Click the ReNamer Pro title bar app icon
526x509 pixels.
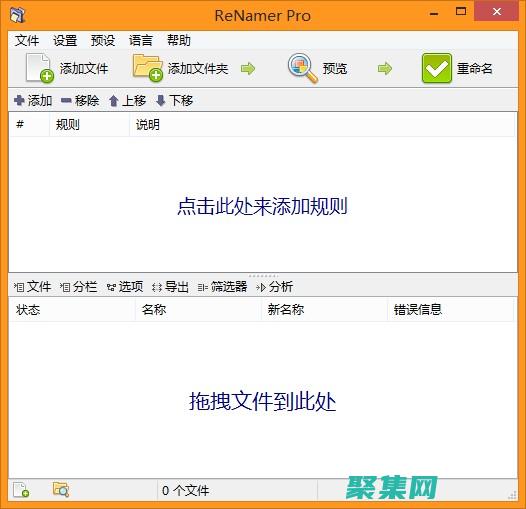coord(17,14)
